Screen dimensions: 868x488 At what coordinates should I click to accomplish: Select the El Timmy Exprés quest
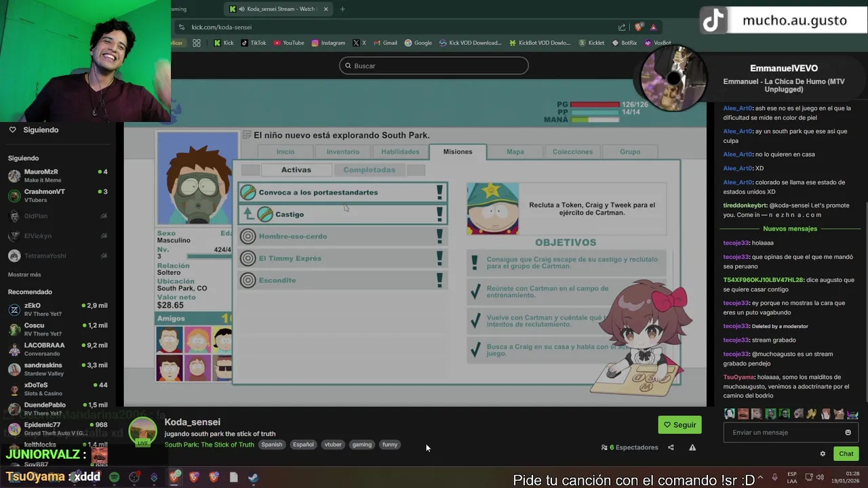coord(343,258)
